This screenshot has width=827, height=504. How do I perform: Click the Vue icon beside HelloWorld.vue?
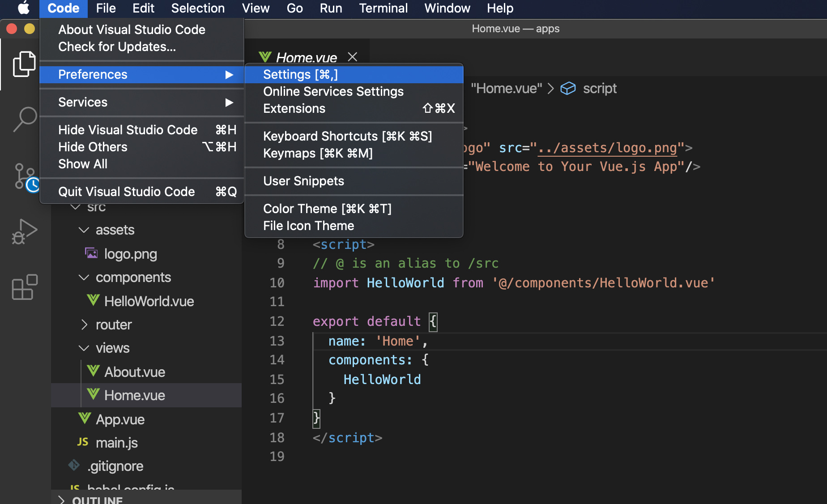[93, 300]
